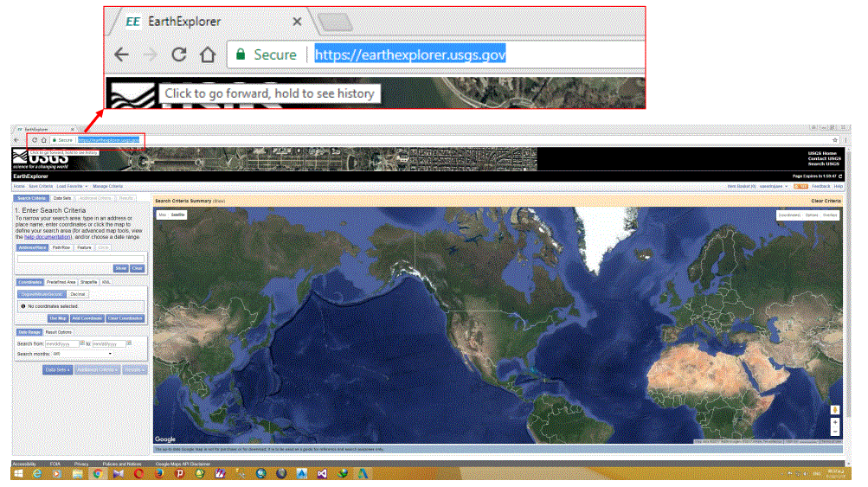Open the Contact USGS link
Viewport: 868px width, 487px height.
[824, 158]
